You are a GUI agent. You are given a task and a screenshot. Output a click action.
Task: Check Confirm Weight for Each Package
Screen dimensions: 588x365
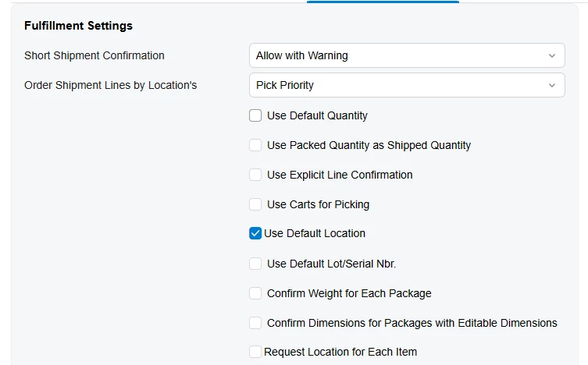(x=255, y=293)
